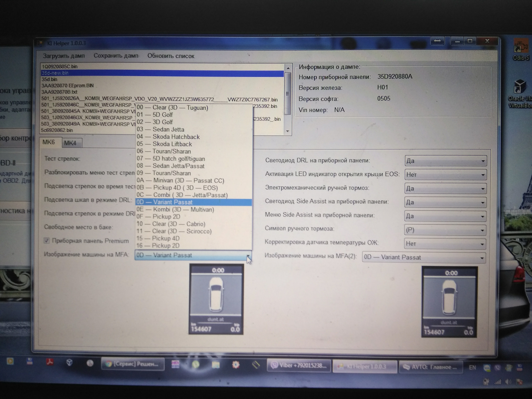The width and height of the screenshot is (532, 399).
Task: Expand the Символ ручного тормоза dropdown
Action: [445, 230]
